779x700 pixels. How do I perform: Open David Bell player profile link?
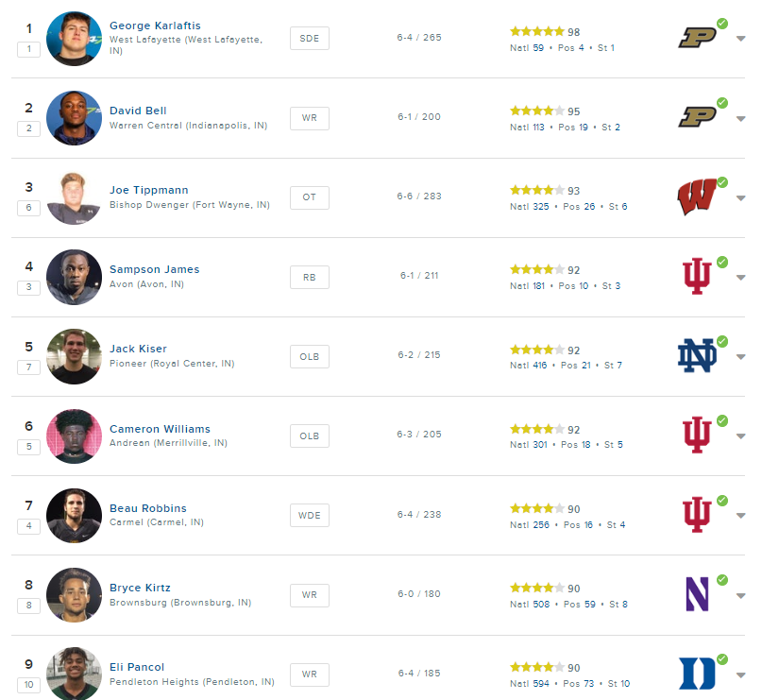point(138,111)
